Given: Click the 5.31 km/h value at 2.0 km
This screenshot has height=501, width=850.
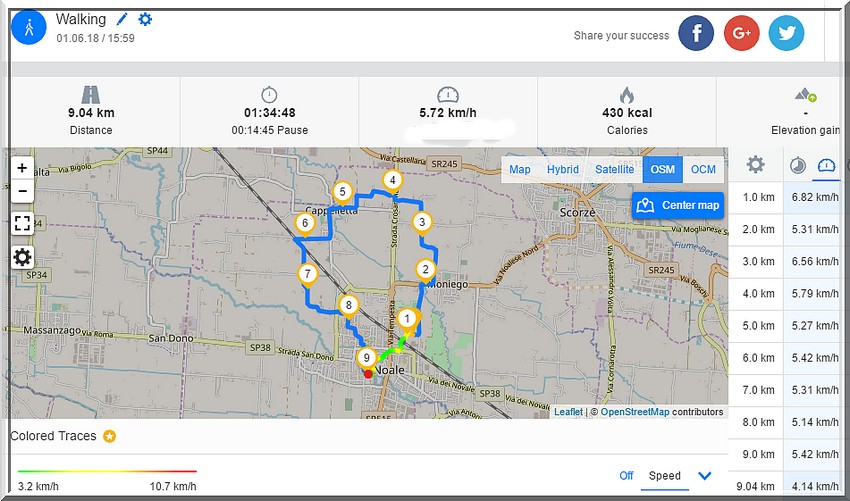Looking at the screenshot, I should click(x=815, y=229).
